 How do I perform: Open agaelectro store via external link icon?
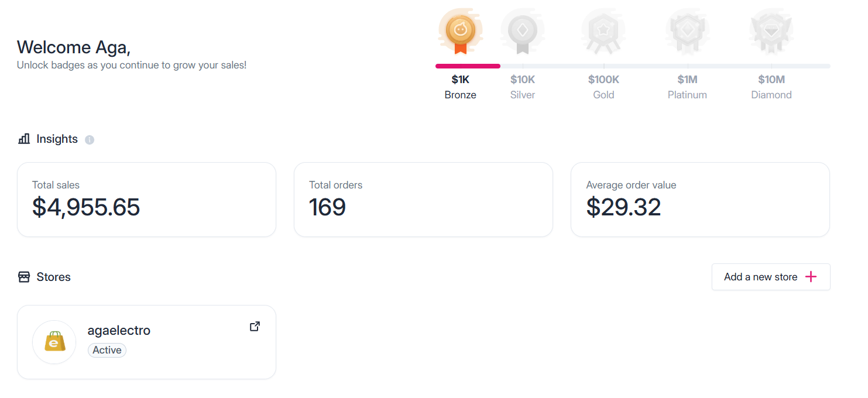tap(255, 327)
